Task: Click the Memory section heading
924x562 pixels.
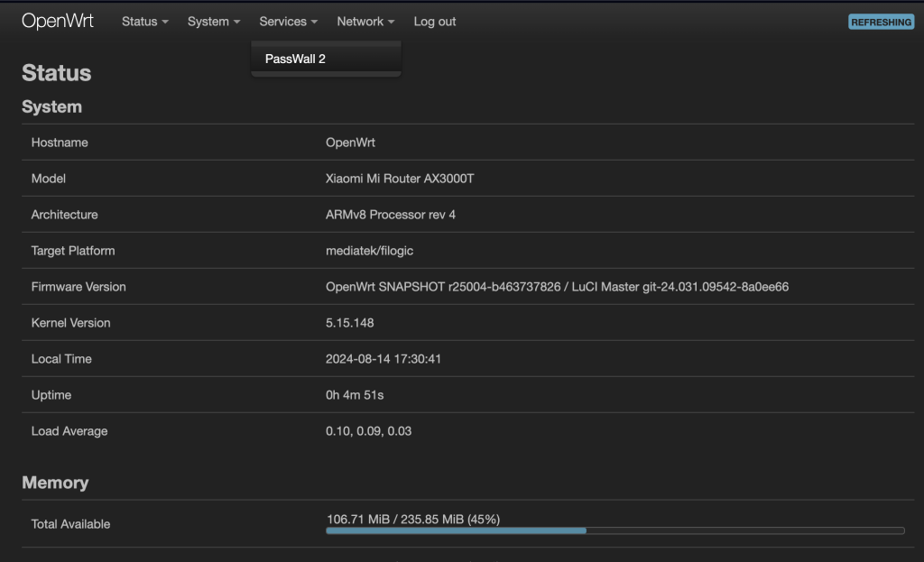Action: tap(55, 483)
